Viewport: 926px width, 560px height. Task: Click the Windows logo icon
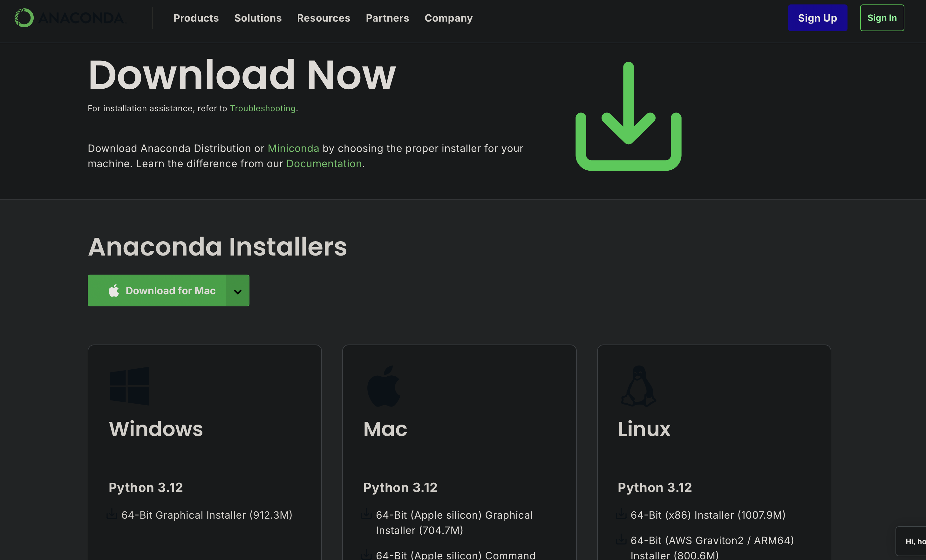tap(129, 386)
